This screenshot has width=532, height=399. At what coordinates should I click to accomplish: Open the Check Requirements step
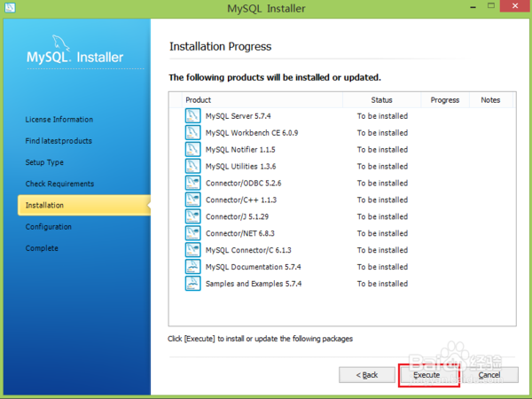(59, 184)
